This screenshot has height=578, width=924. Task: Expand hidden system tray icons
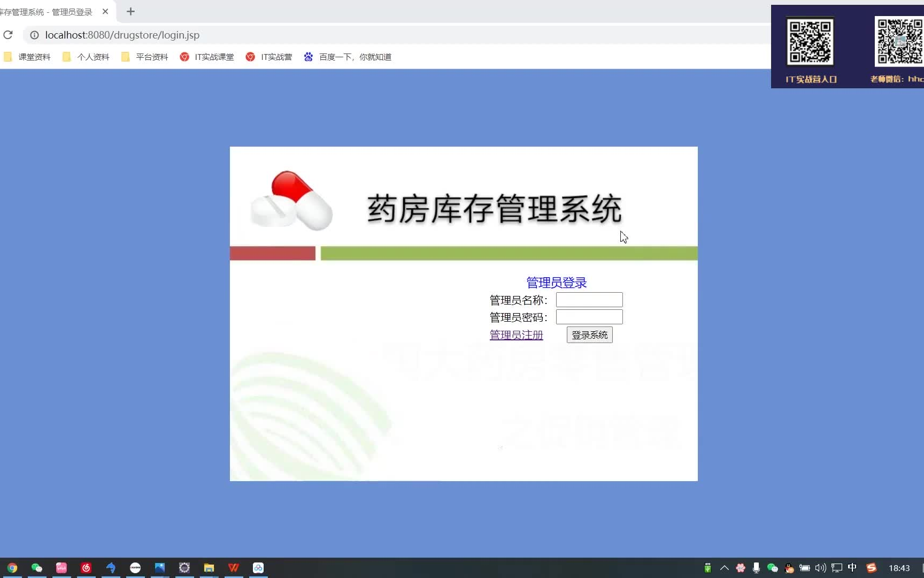point(723,567)
